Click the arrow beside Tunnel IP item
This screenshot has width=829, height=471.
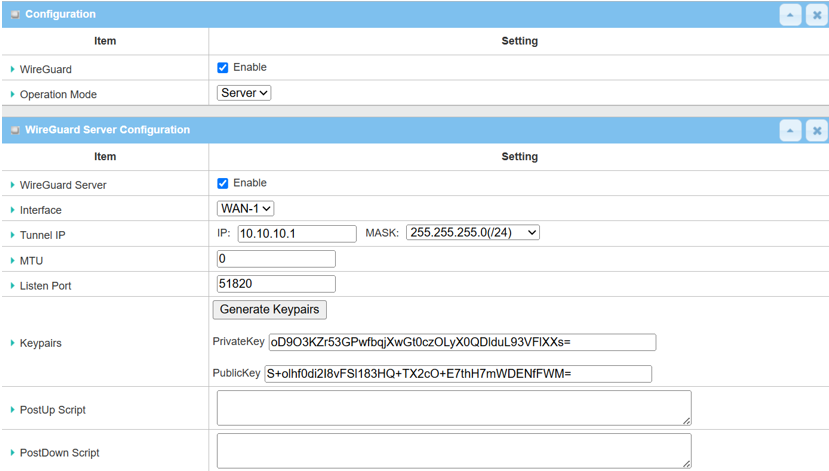click(12, 236)
